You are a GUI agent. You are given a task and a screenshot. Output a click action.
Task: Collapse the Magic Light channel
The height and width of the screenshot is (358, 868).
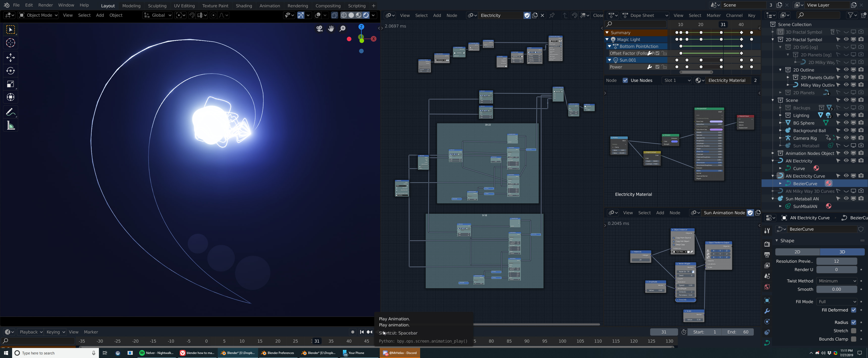click(x=607, y=39)
